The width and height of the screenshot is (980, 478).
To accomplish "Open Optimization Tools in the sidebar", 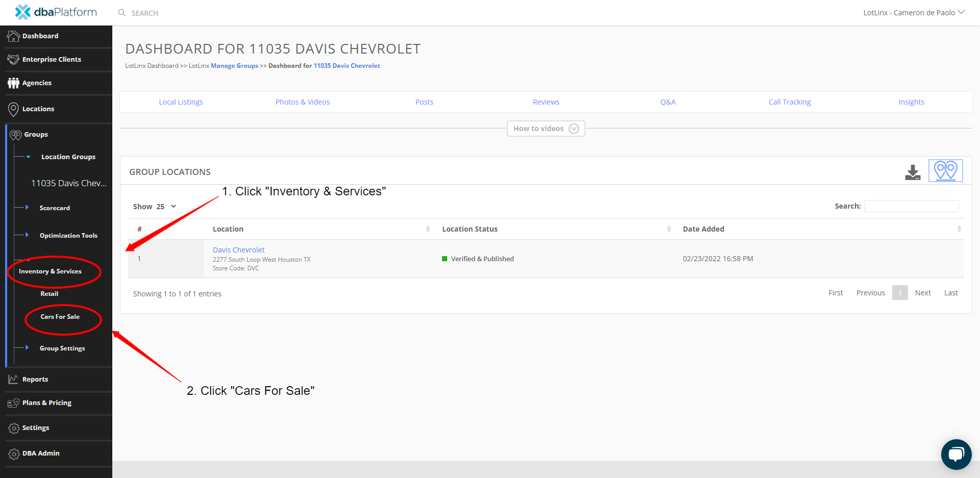I will pos(68,236).
